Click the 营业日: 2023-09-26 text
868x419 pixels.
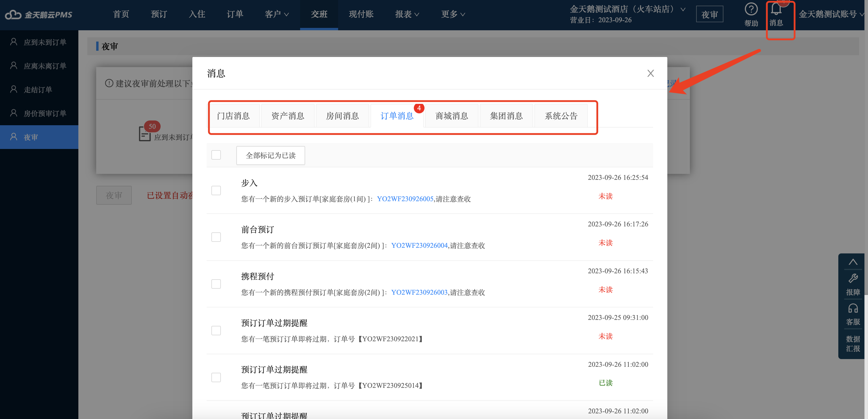point(601,20)
